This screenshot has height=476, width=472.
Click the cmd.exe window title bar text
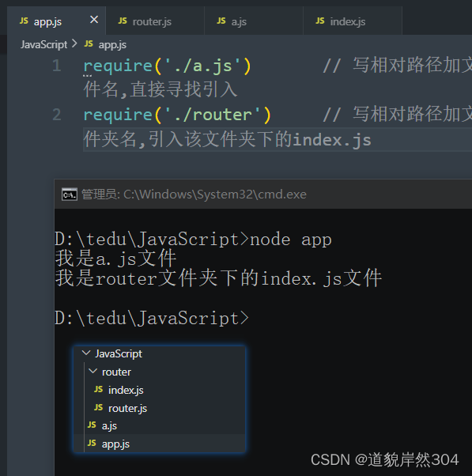tap(194, 195)
